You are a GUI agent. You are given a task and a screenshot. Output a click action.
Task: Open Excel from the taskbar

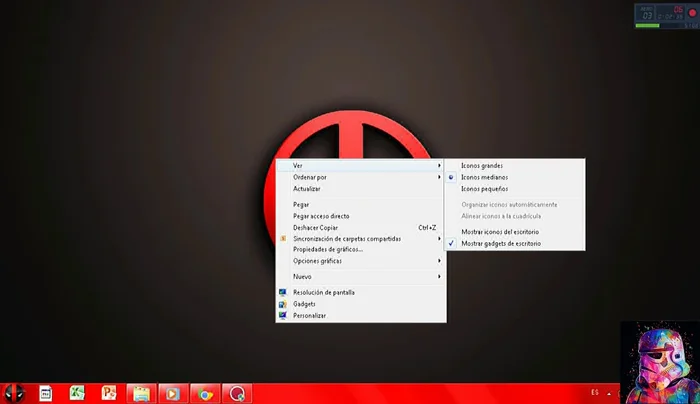(76, 393)
